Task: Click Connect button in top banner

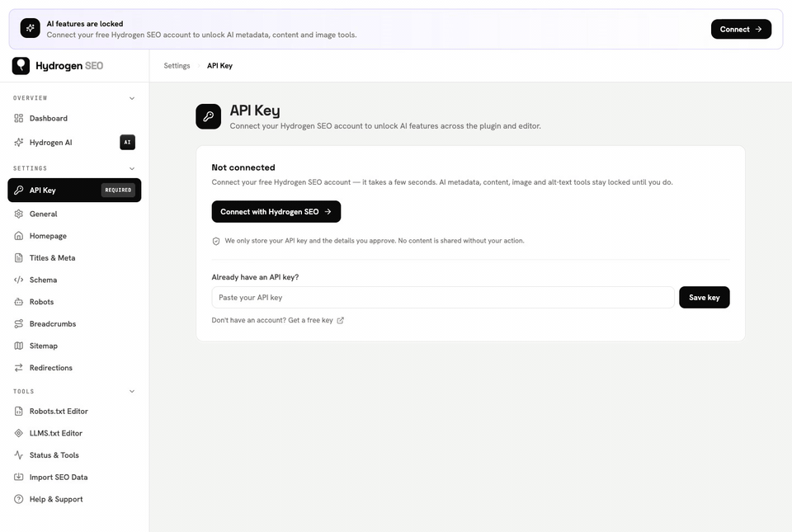Action: click(741, 29)
